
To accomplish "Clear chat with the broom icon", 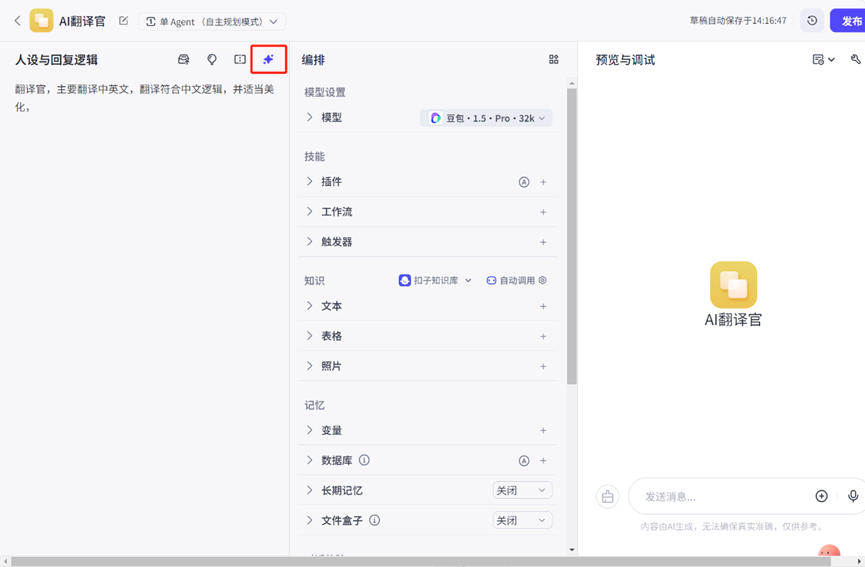I will pos(607,496).
